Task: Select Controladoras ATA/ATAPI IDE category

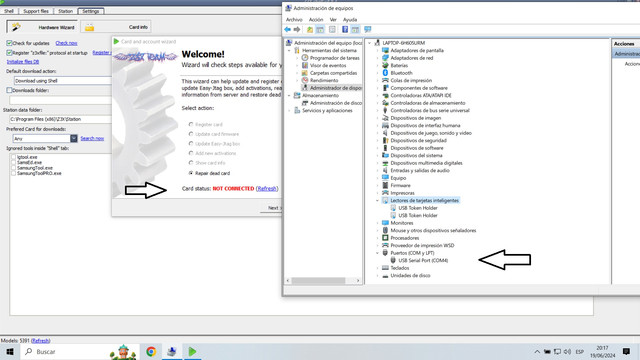Action: [x=421, y=96]
